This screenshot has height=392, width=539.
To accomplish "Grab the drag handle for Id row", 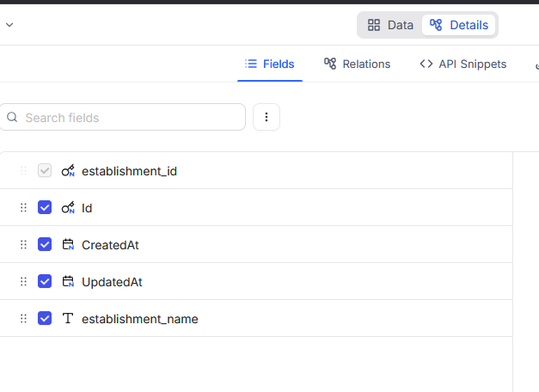I will (x=23, y=208).
